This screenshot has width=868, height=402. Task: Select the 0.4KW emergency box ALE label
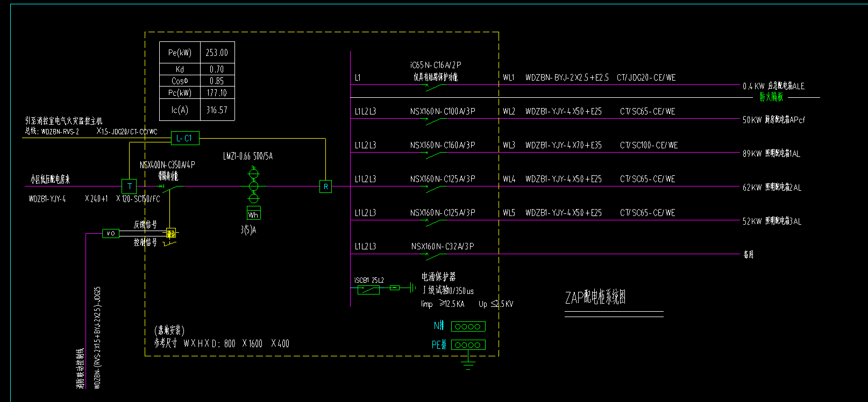tap(774, 86)
